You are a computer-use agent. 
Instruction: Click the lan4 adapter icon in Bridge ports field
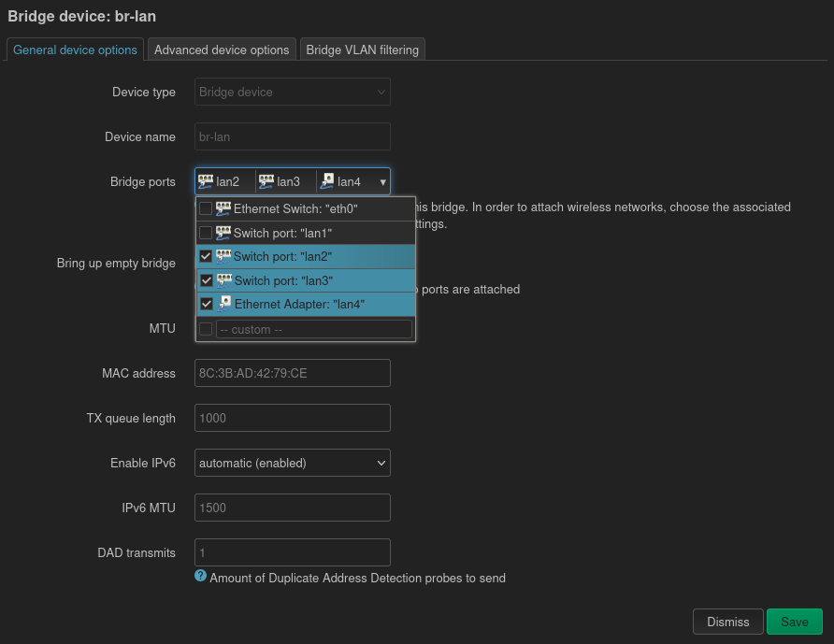(327, 181)
